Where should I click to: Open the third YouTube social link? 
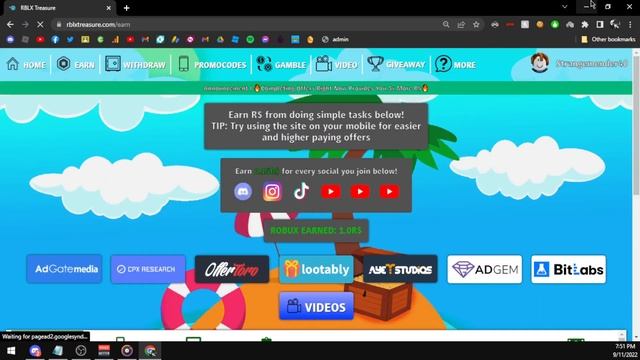tap(389, 191)
